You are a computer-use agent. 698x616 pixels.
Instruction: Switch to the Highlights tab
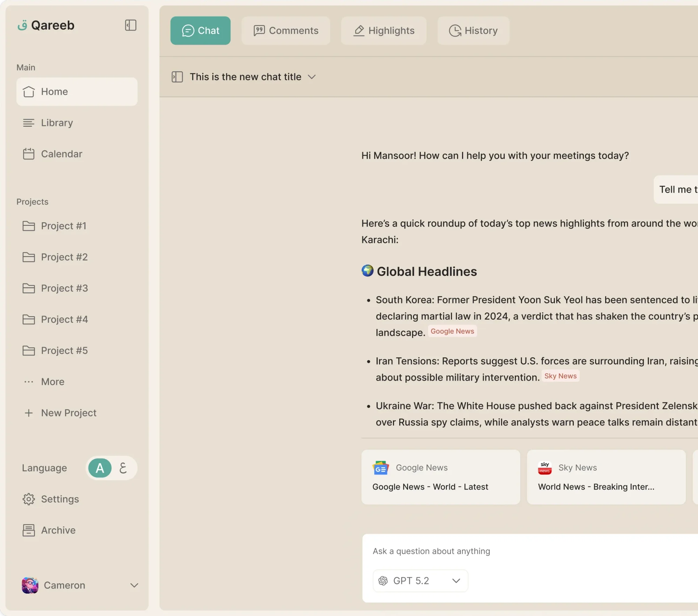click(x=384, y=31)
